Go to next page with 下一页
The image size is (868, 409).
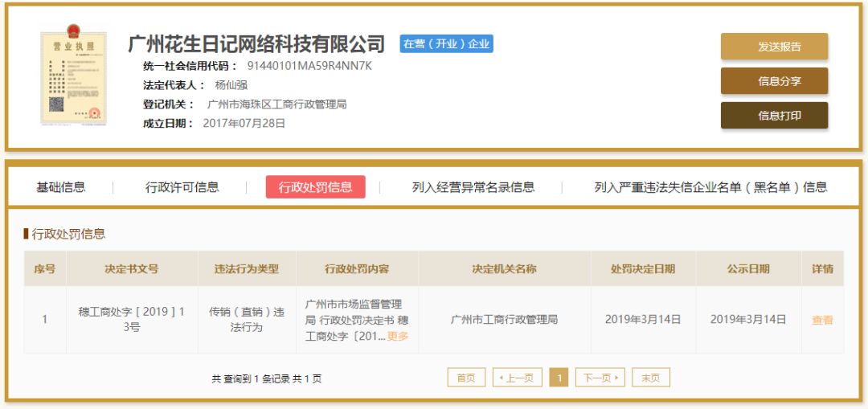point(600,378)
